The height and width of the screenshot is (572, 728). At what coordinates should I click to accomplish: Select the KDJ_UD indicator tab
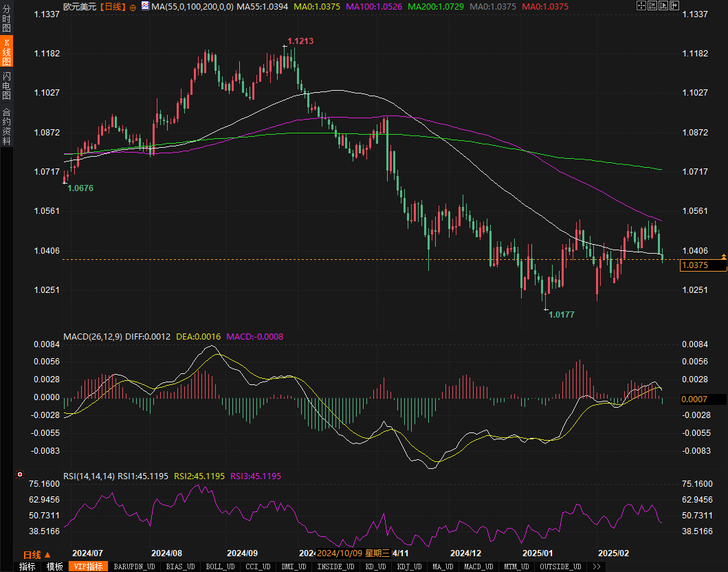(x=411, y=566)
